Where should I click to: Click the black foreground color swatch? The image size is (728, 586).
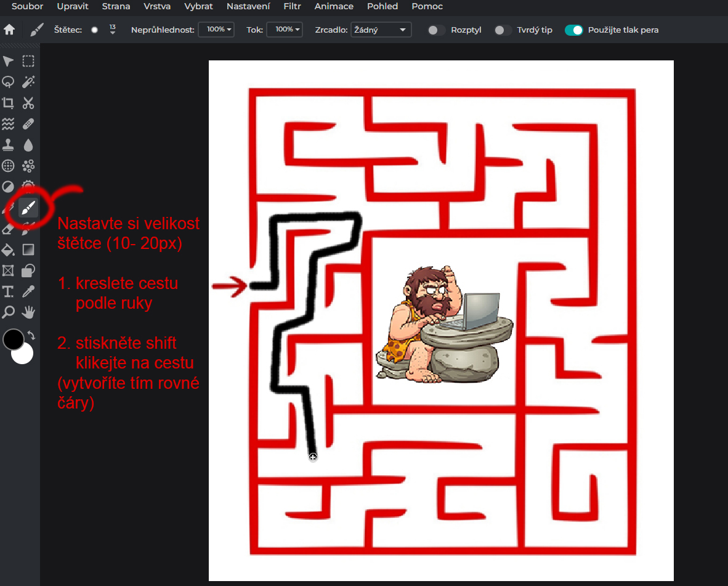coord(12,338)
